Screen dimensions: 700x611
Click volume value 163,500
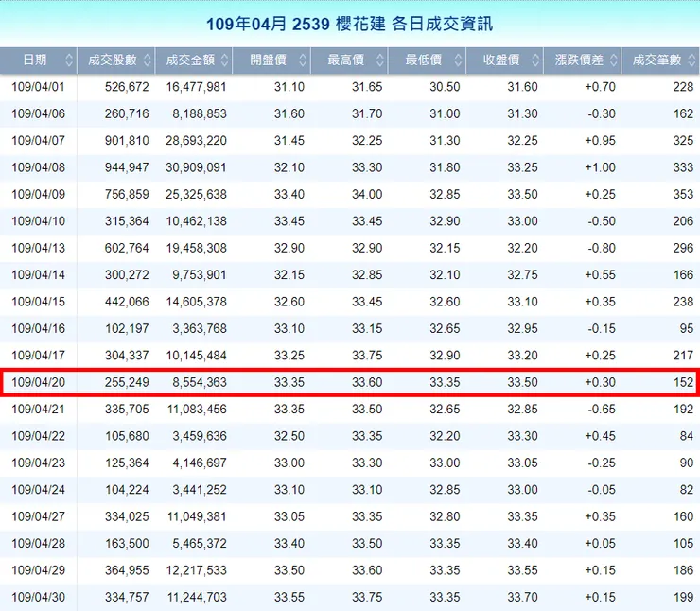click(127, 544)
